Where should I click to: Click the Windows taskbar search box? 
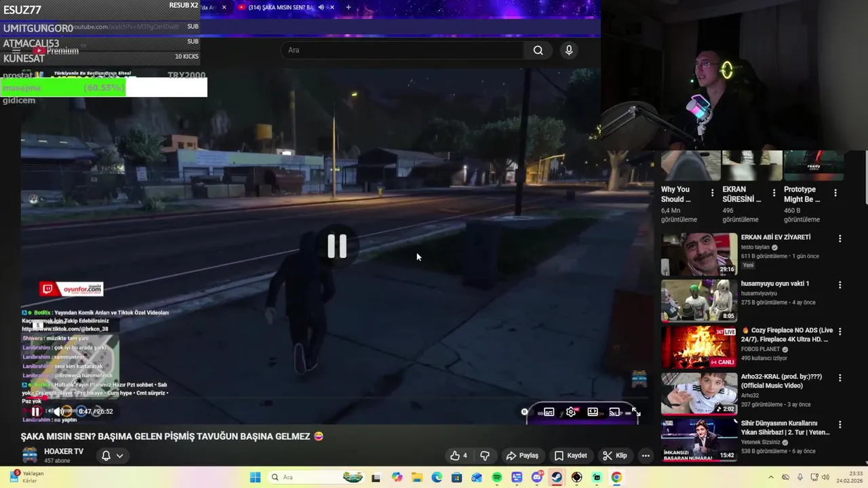pos(315,477)
